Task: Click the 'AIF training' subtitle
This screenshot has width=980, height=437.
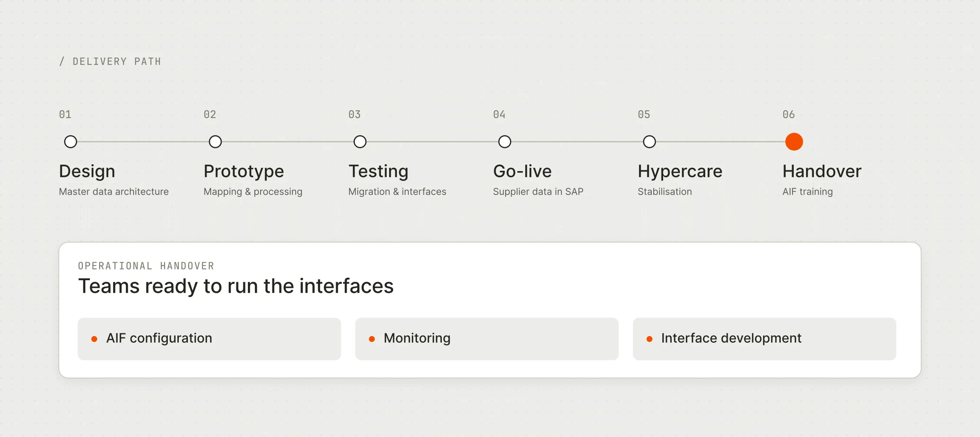Action: (x=807, y=192)
